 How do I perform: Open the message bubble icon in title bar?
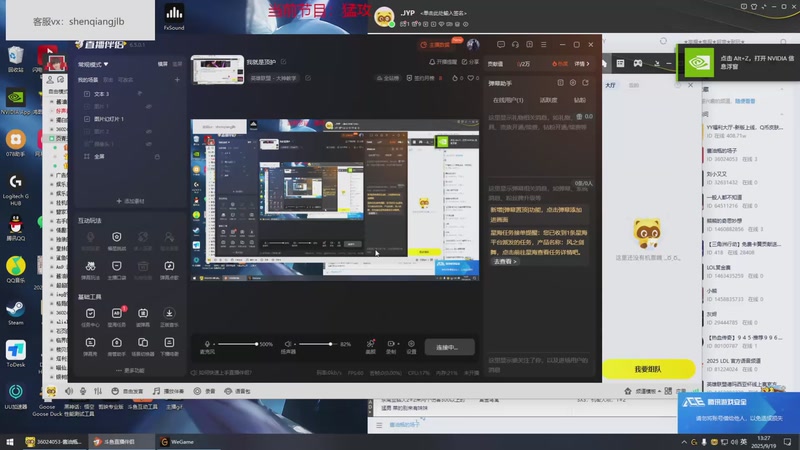(501, 45)
